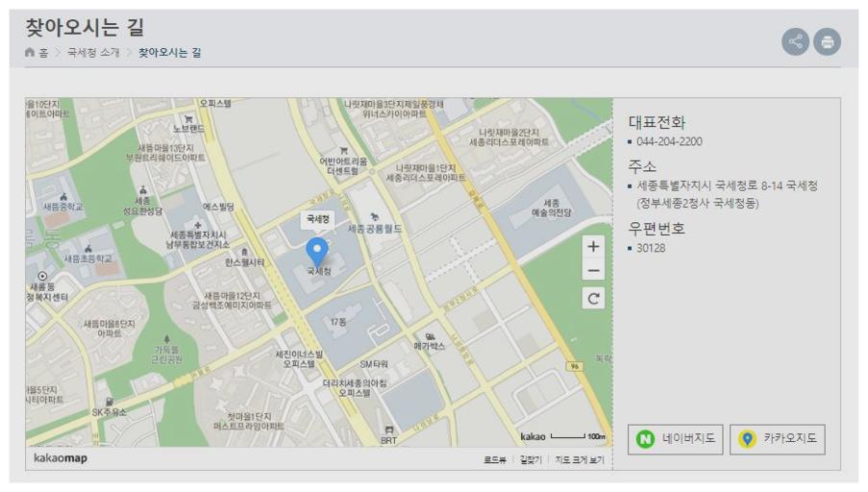The height and width of the screenshot is (492, 868).
Task: Click the route 96 road badge
Action: coord(574,366)
